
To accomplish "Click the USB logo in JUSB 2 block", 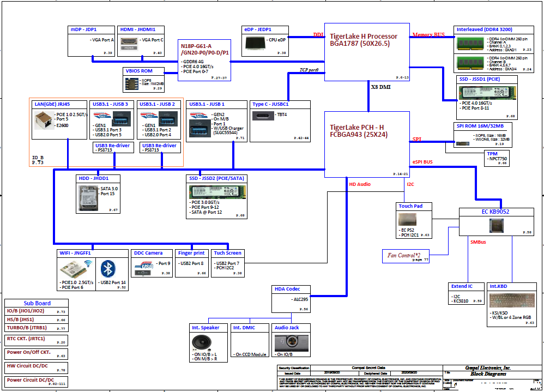I will coord(149,115).
